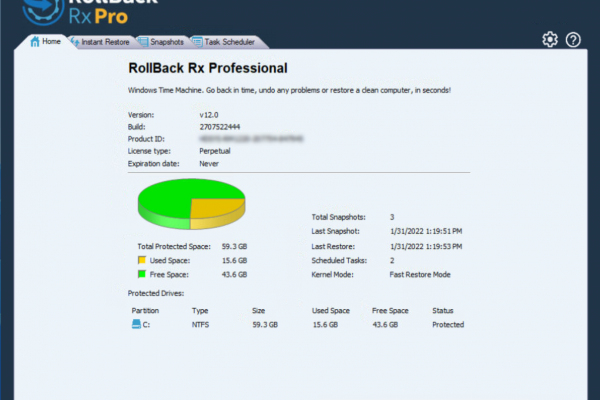Click the C: drive icon

coord(136,324)
